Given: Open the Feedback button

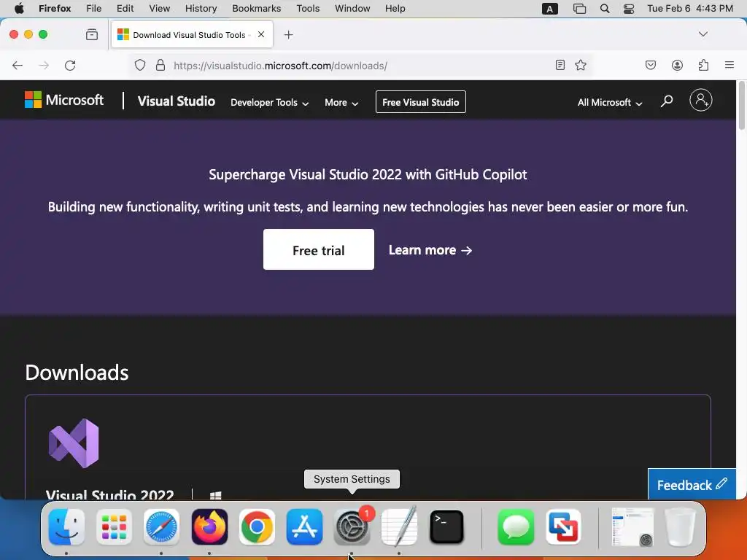Looking at the screenshot, I should coord(692,485).
